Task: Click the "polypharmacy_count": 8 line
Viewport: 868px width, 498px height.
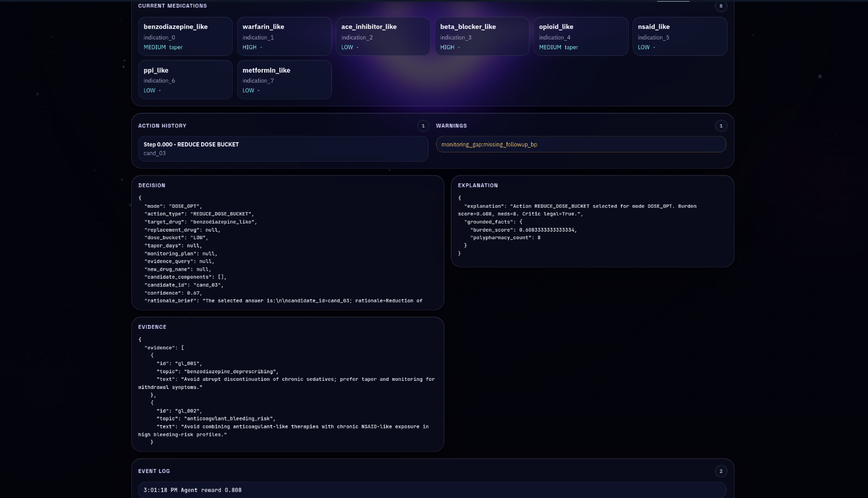Action: [505, 238]
